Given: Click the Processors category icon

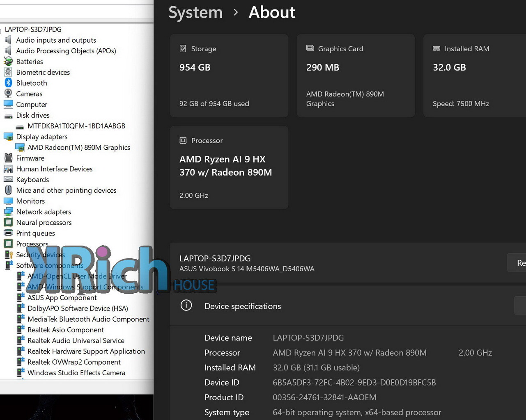Looking at the screenshot, I should click(x=8, y=244).
